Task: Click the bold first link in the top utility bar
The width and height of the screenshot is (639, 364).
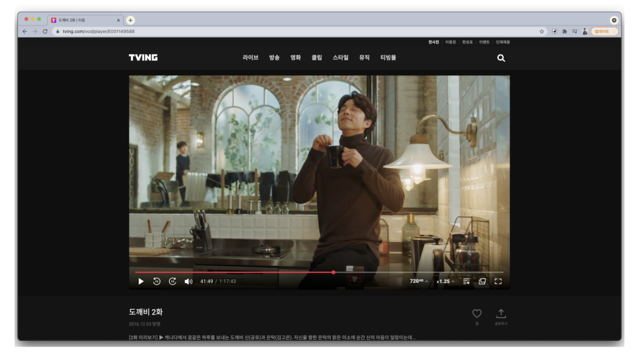Action: coord(434,42)
